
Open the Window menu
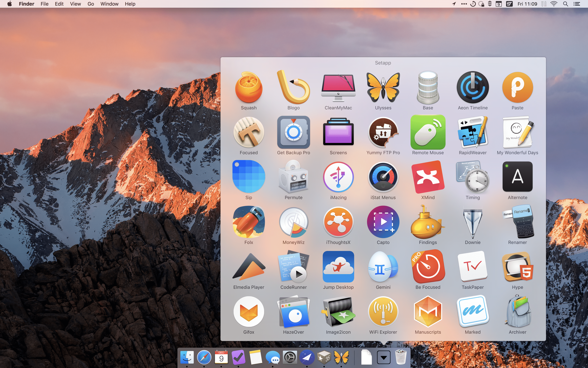(109, 4)
